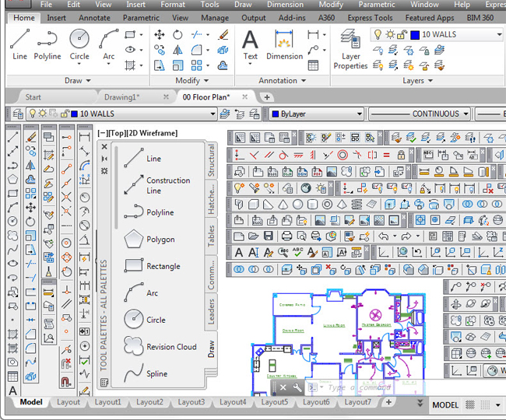Click blue layer swatch in Layers toolbar

click(x=74, y=114)
